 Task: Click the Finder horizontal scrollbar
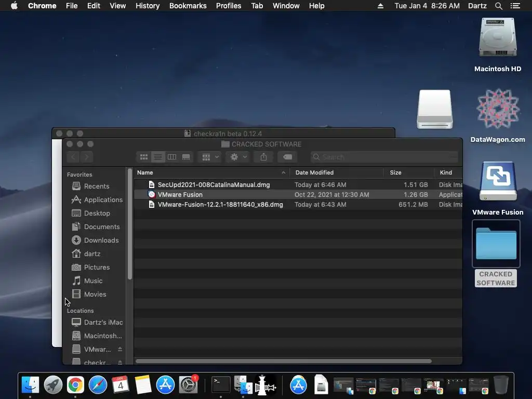283,361
